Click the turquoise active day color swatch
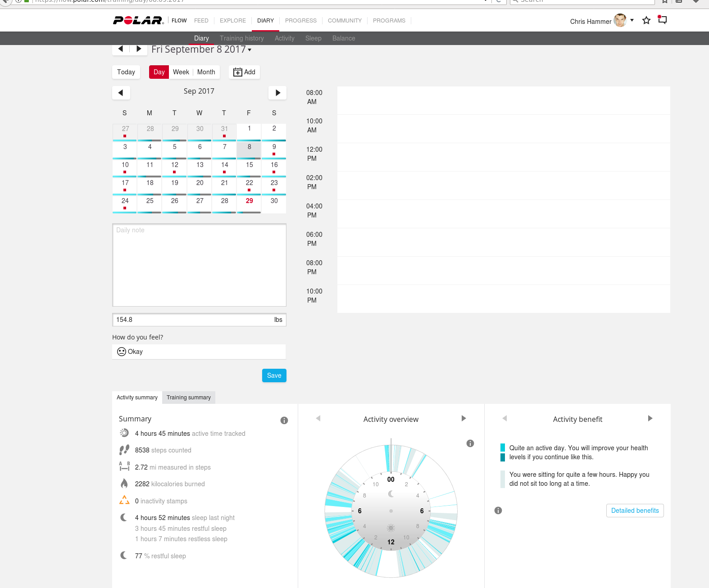Viewport: 709px width, 588px height. (x=503, y=448)
